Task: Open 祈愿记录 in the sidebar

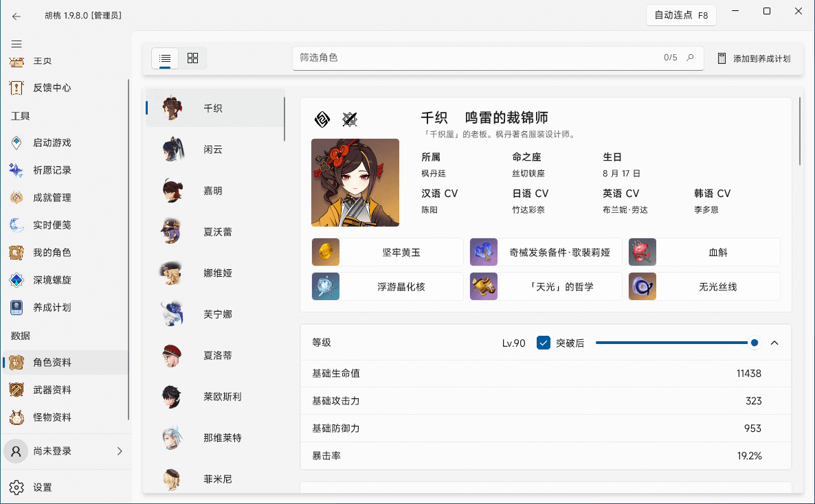Action: 52,170
